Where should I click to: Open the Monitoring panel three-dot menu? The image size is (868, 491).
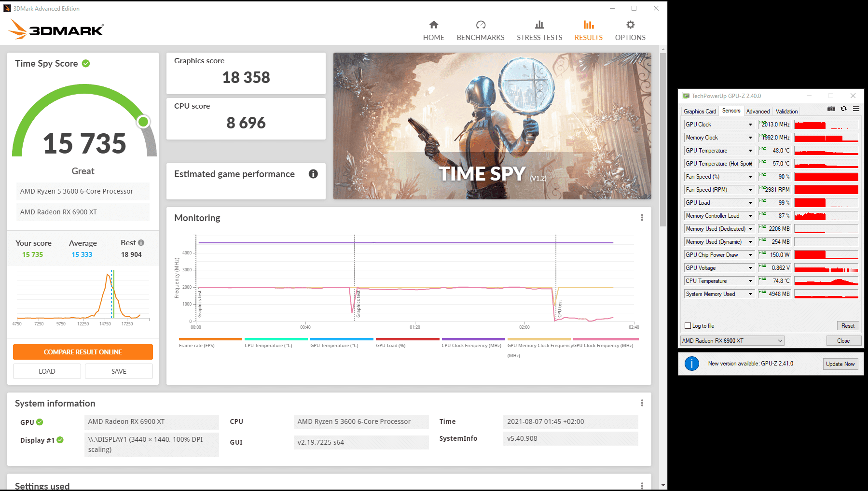pos(642,218)
